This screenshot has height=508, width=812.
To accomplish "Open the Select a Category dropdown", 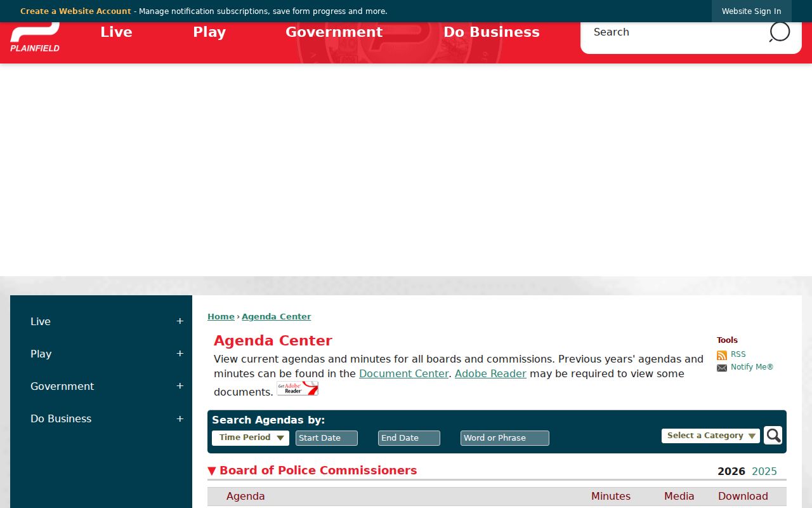I will coord(710,436).
